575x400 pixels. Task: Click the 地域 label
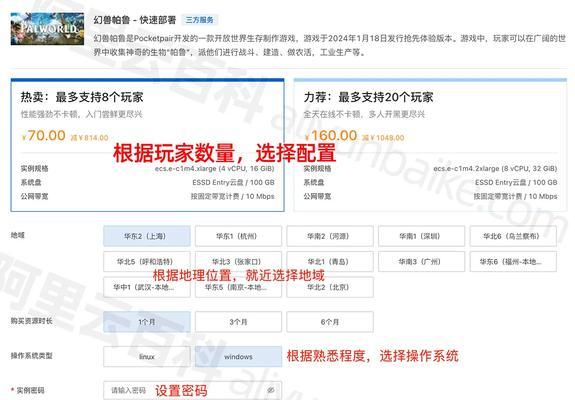(x=18, y=235)
